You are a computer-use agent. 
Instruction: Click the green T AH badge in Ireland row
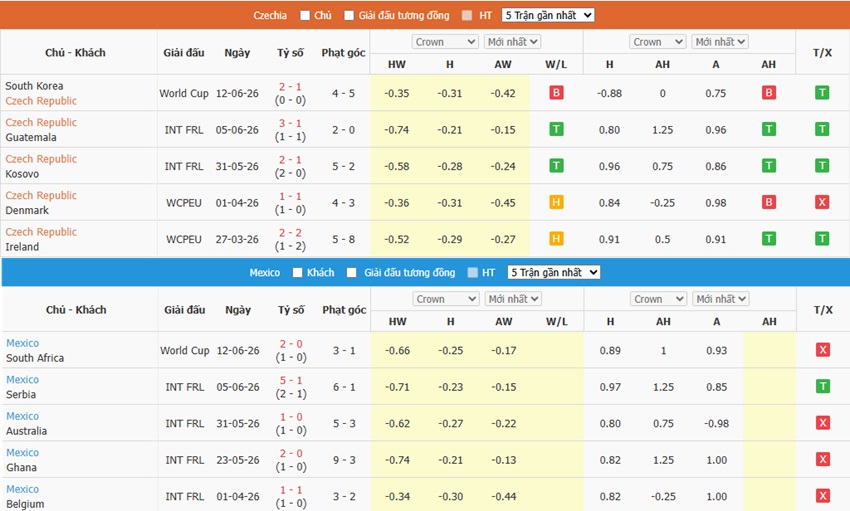[x=769, y=238]
